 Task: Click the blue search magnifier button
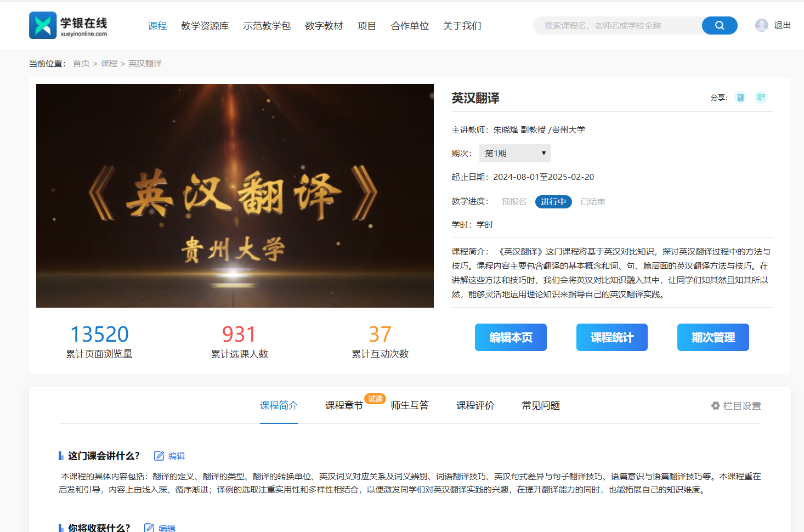click(x=719, y=26)
